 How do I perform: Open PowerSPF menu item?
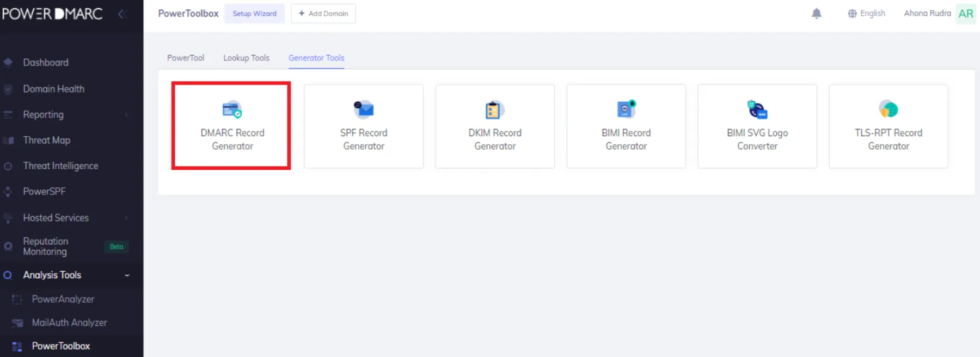pos(44,192)
